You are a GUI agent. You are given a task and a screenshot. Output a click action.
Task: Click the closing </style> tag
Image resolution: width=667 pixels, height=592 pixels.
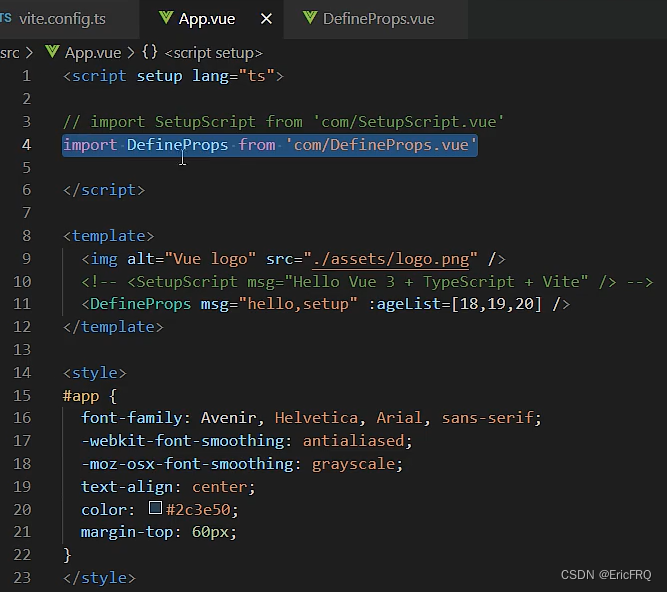tap(100, 578)
